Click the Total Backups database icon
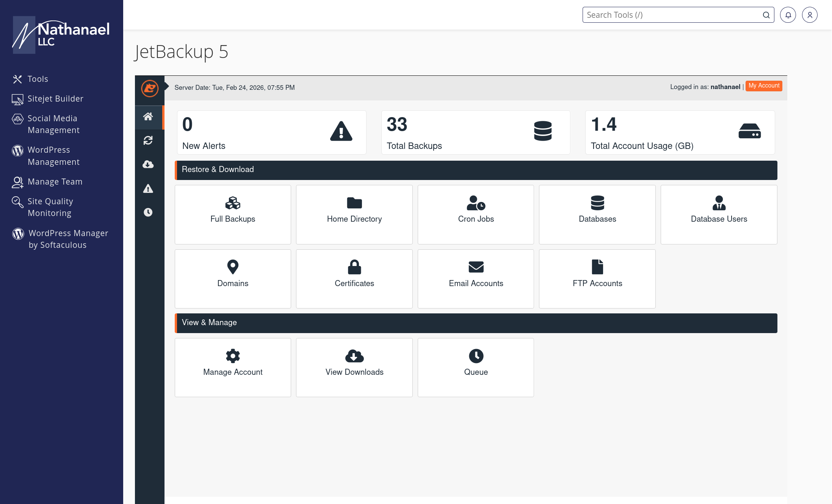This screenshot has width=832, height=504. click(543, 131)
